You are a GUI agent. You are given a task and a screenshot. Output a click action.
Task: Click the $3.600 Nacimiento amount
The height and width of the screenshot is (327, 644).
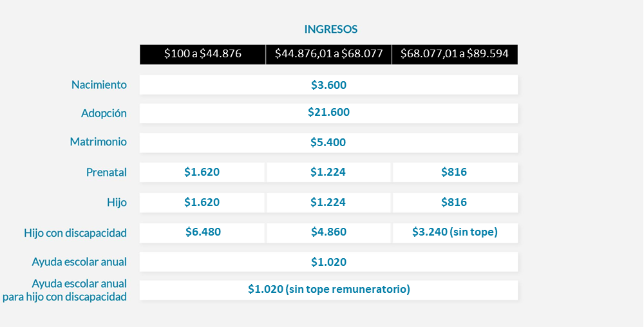click(328, 85)
